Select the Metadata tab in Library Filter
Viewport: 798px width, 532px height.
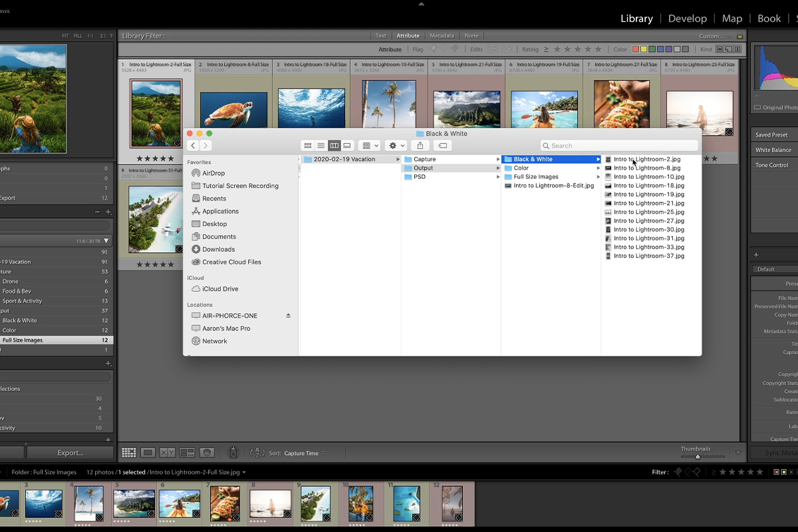tap(442, 35)
